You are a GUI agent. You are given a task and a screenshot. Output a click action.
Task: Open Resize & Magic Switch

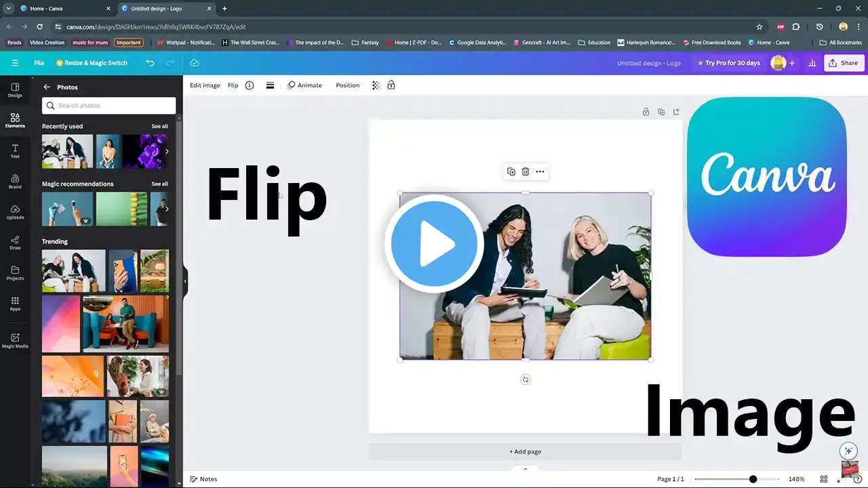pyautogui.click(x=92, y=63)
